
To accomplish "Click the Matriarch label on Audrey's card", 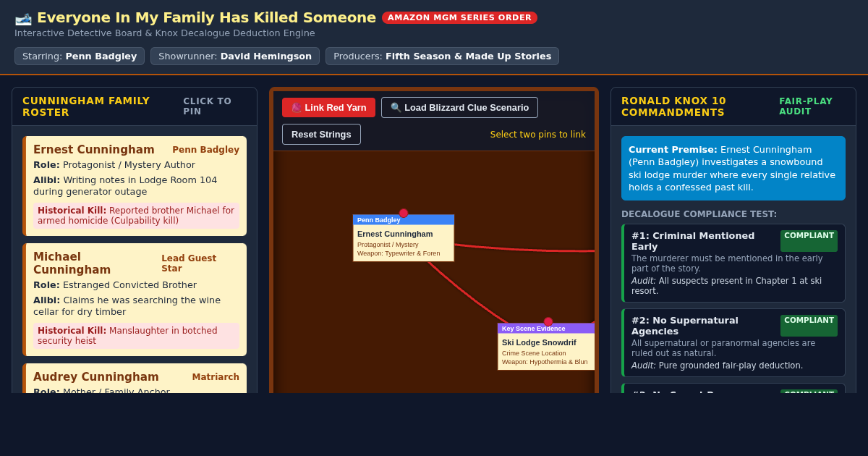I will [x=216, y=377].
